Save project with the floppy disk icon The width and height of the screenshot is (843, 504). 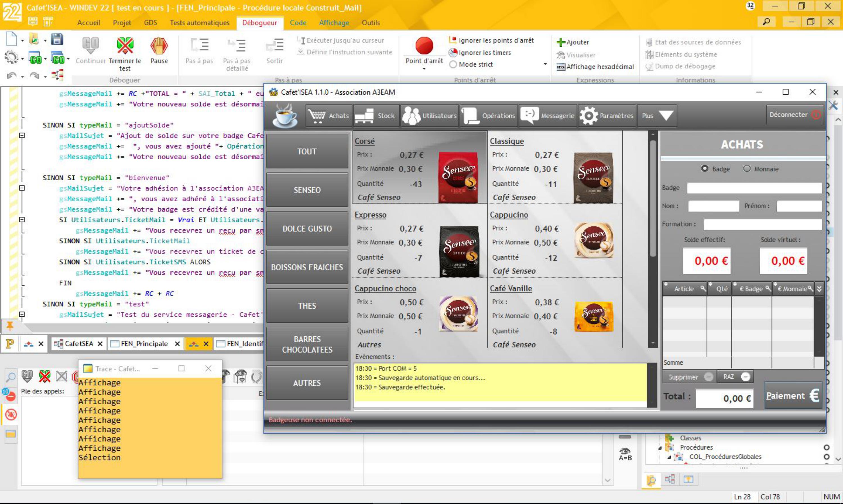pyautogui.click(x=57, y=39)
